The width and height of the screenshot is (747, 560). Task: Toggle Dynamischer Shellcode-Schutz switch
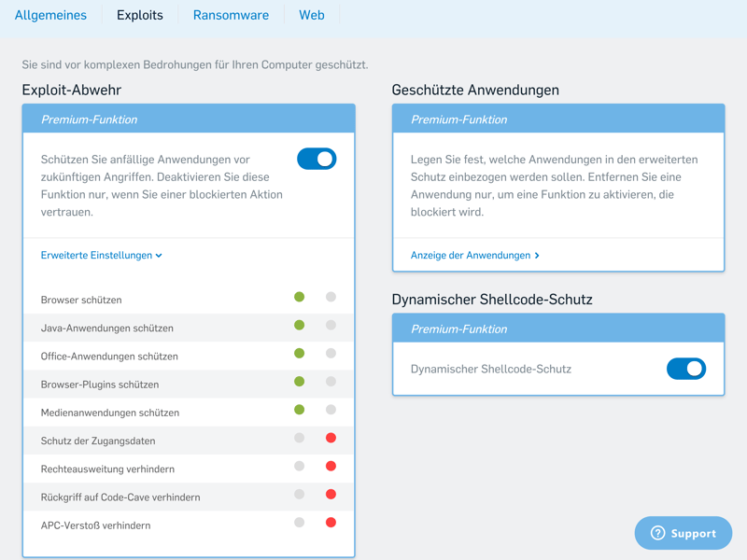686,369
